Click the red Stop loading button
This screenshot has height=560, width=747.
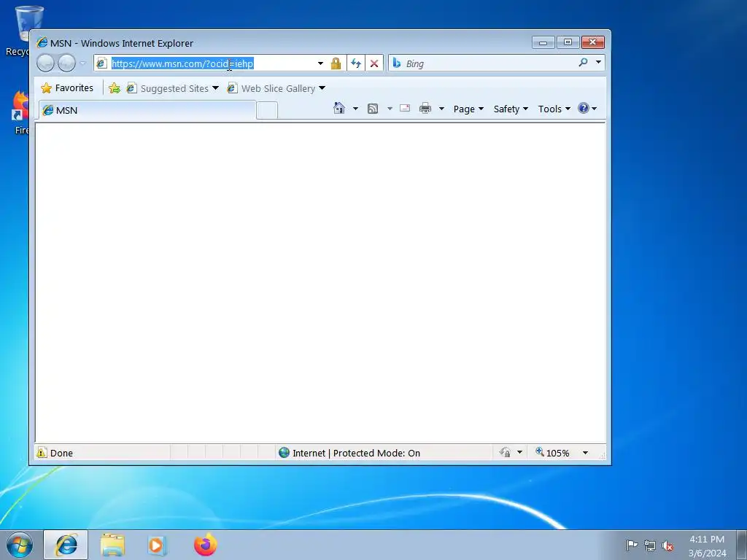pyautogui.click(x=374, y=63)
